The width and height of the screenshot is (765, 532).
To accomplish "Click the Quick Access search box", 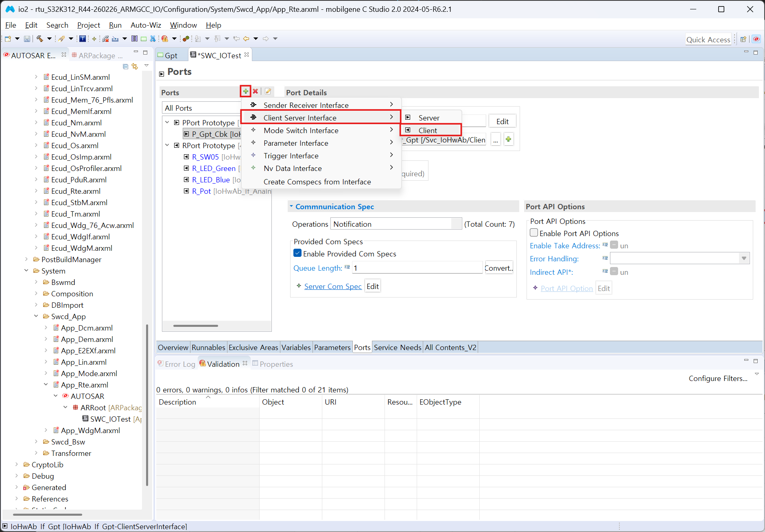I will click(x=708, y=39).
